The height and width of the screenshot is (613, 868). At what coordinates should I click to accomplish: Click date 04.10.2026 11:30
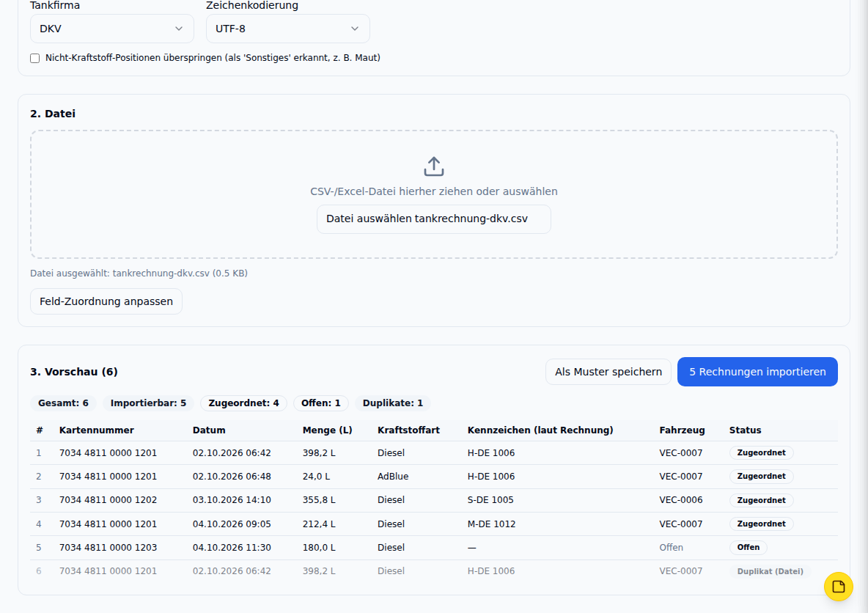pyautogui.click(x=232, y=547)
